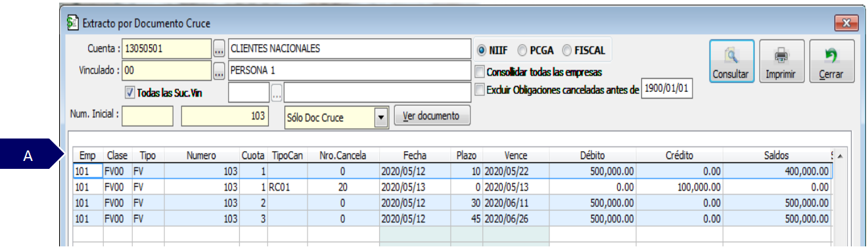This screenshot has width=868, height=249.
Task: Click the Imprimir printer button
Action: tap(781, 62)
